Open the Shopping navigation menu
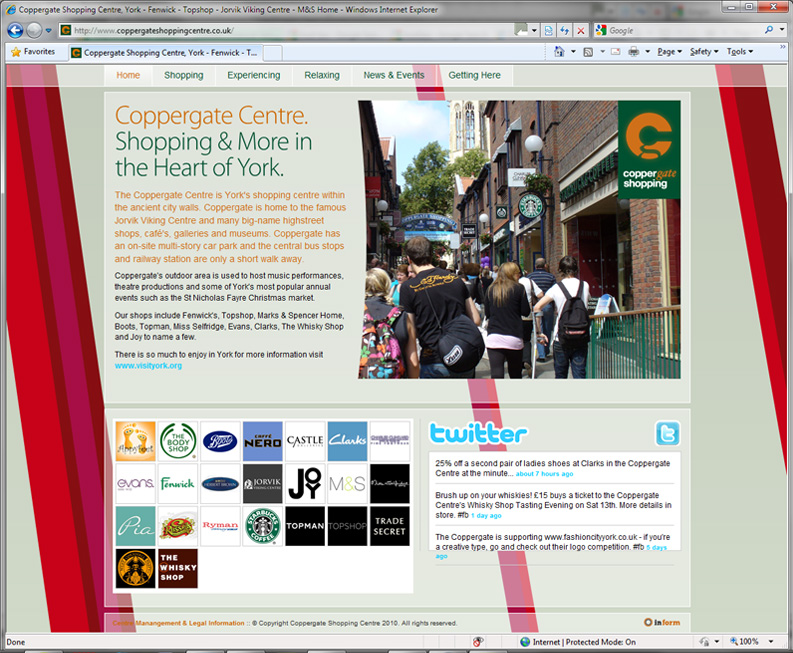 click(184, 75)
